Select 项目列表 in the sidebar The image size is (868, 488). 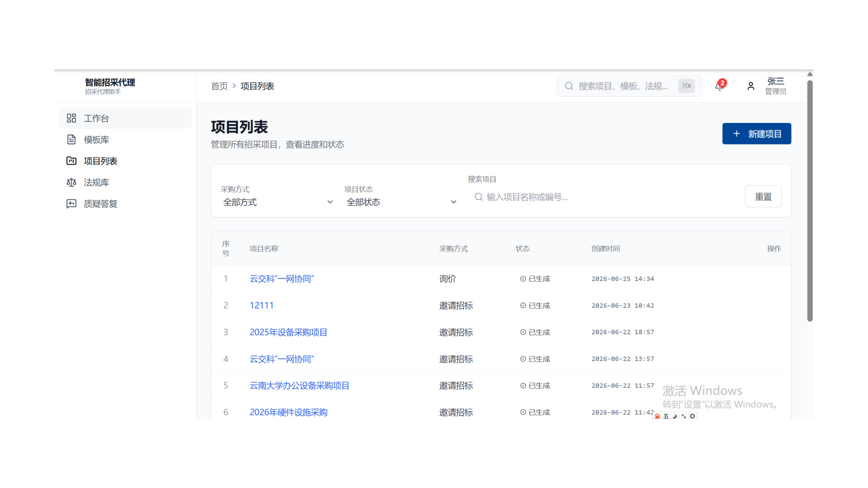pos(125,161)
